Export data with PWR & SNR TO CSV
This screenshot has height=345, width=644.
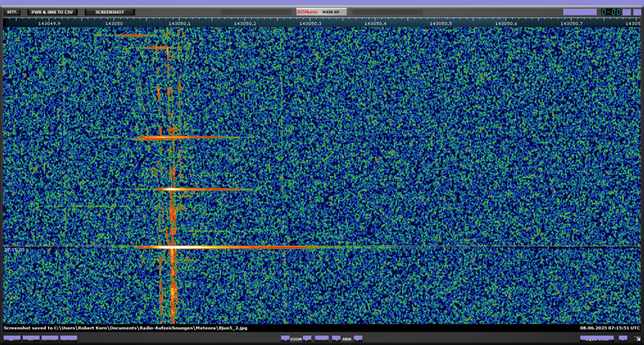coord(52,12)
